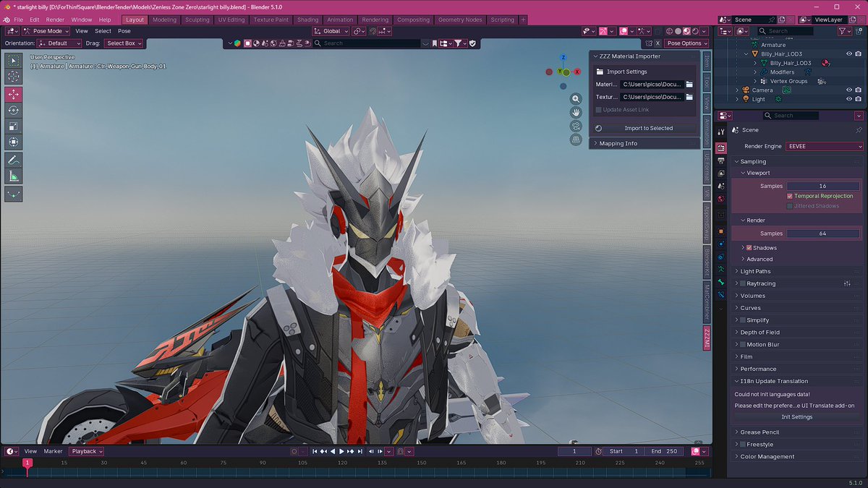Browse folder for Materi... path
Image resolution: width=868 pixels, height=488 pixels.
(689, 85)
